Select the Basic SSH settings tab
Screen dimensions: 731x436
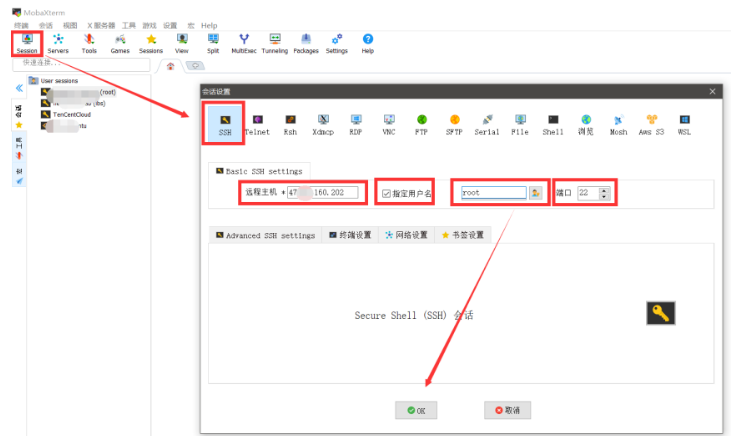click(259, 171)
